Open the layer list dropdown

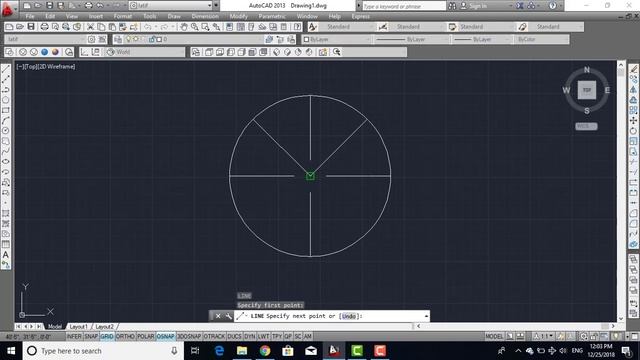pos(193,39)
